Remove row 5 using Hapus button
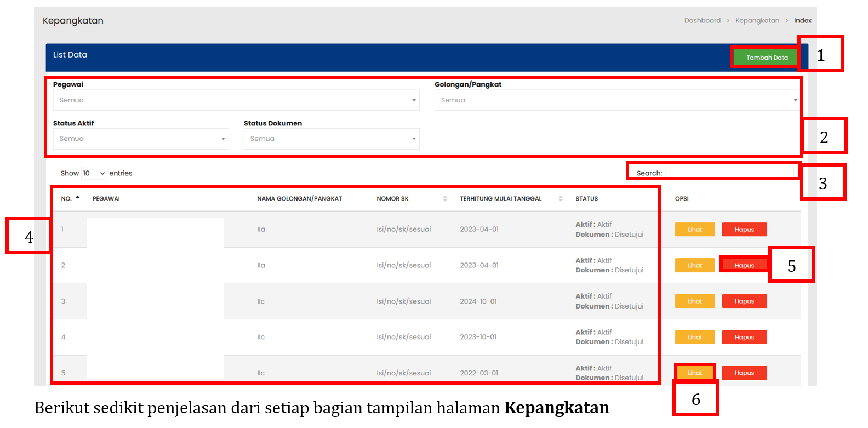This screenshot has height=428, width=868. pos(744,373)
